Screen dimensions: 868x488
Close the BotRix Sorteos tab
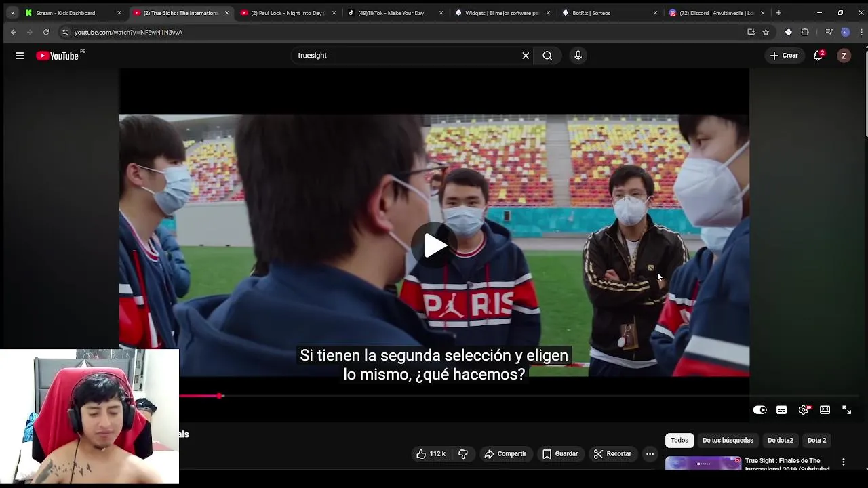tap(655, 13)
